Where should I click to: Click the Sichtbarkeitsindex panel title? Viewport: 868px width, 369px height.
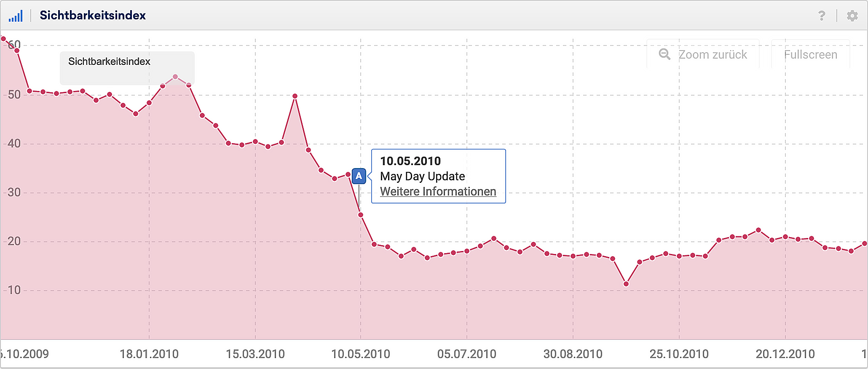93,16
